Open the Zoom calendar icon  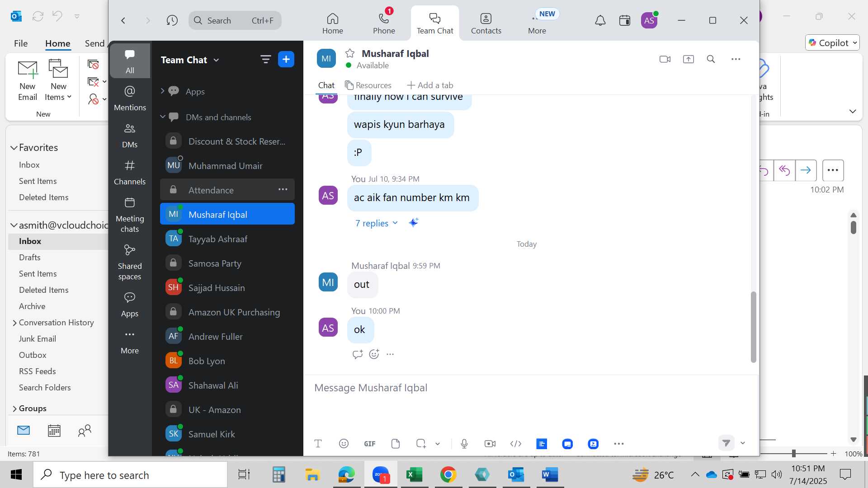tap(625, 20)
